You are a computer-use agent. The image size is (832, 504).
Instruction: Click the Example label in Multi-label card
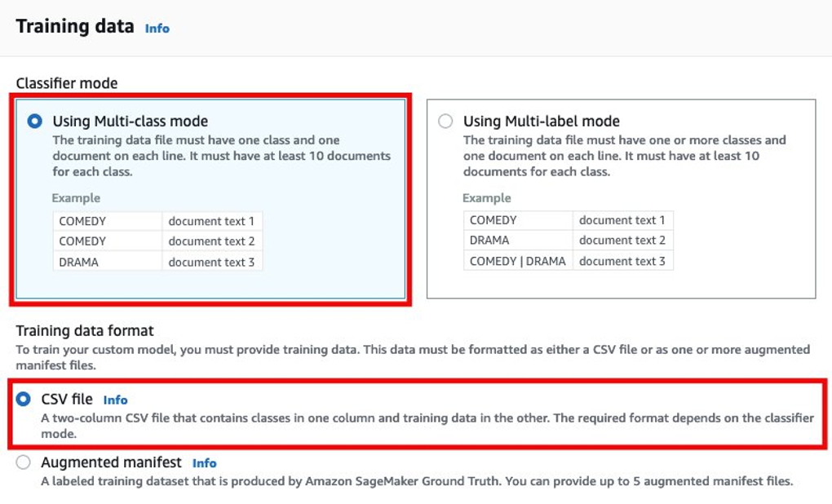click(x=487, y=198)
